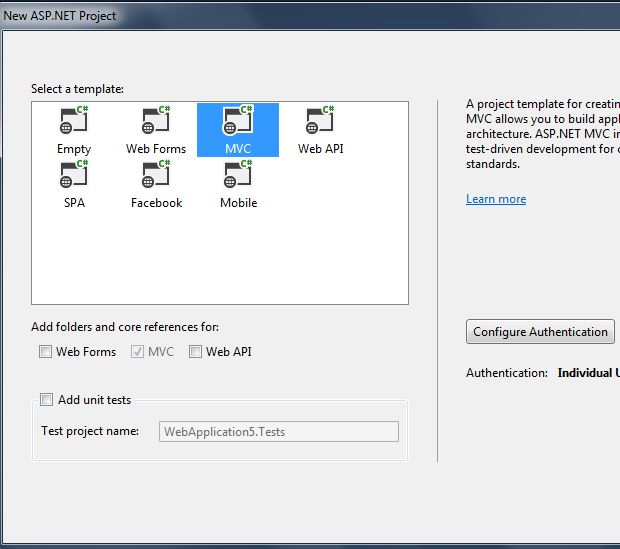Click the Facebook template label
Viewport: 620px width, 549px height.
pyautogui.click(x=157, y=203)
